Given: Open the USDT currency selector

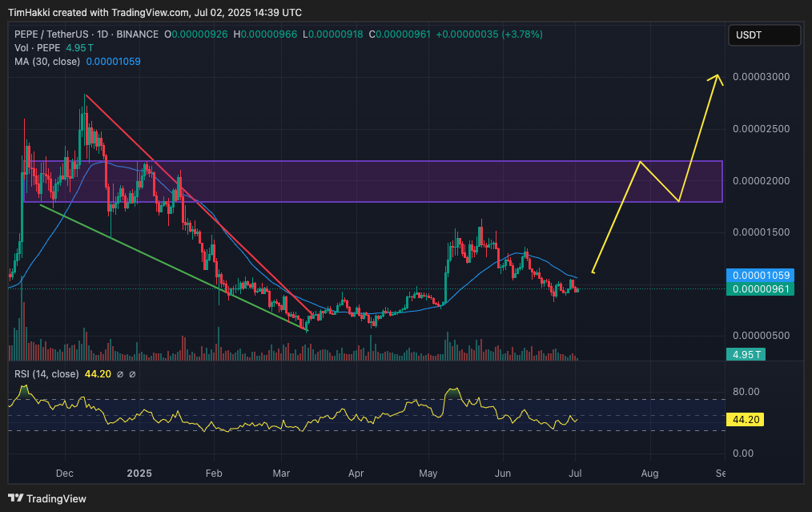Looking at the screenshot, I should pos(764,35).
